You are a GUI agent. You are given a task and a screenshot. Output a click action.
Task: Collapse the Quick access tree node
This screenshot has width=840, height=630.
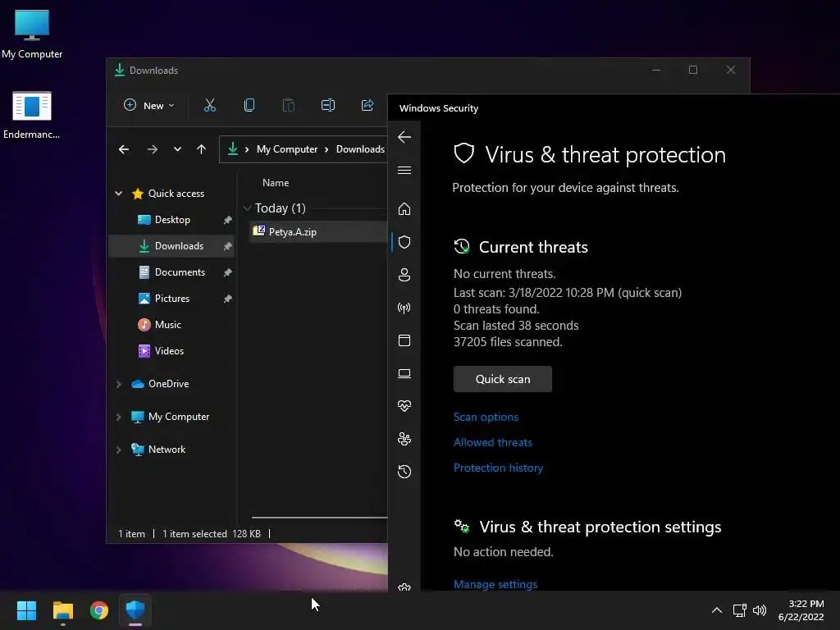pyautogui.click(x=119, y=194)
